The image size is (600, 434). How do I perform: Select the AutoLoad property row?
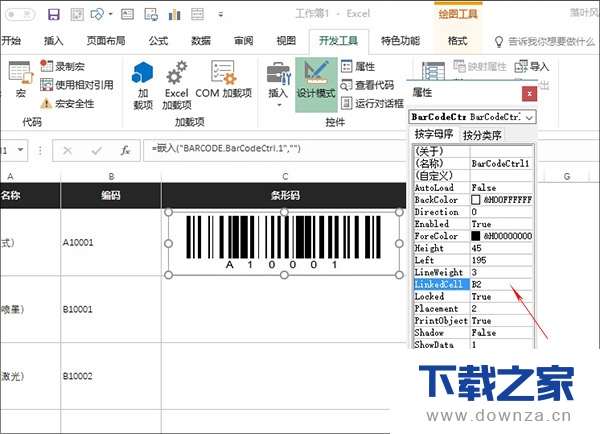click(473, 188)
